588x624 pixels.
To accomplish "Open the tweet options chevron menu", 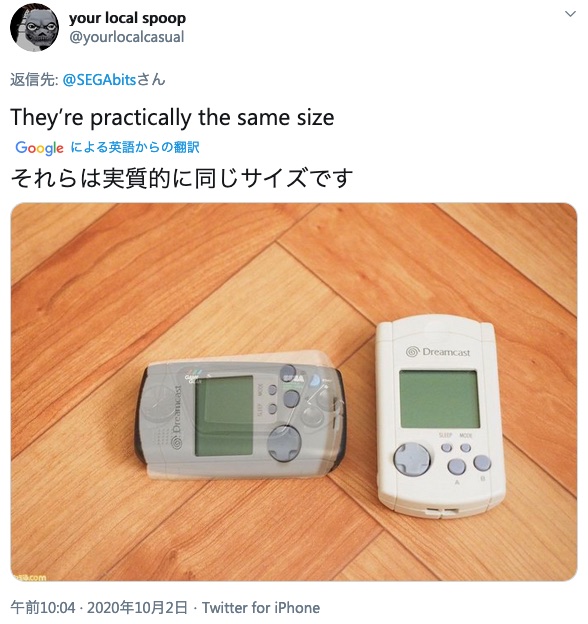I will (x=570, y=14).
